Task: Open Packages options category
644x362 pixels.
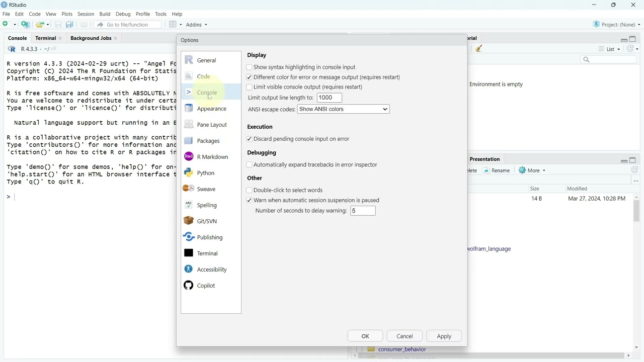Action: (x=211, y=141)
